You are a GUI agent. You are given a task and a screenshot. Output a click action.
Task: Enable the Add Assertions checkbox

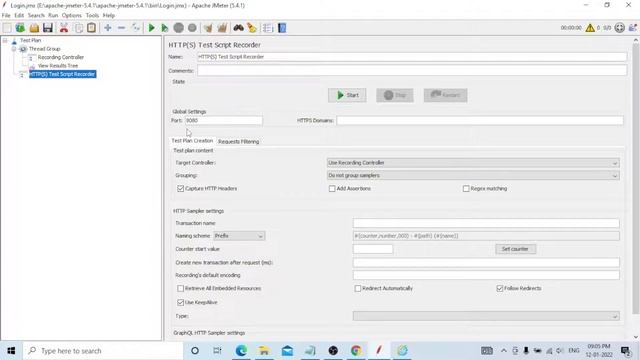(332, 189)
